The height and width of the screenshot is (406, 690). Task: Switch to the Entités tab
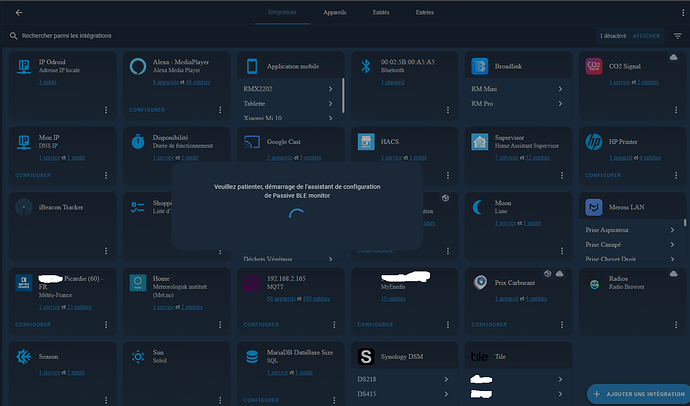(381, 12)
